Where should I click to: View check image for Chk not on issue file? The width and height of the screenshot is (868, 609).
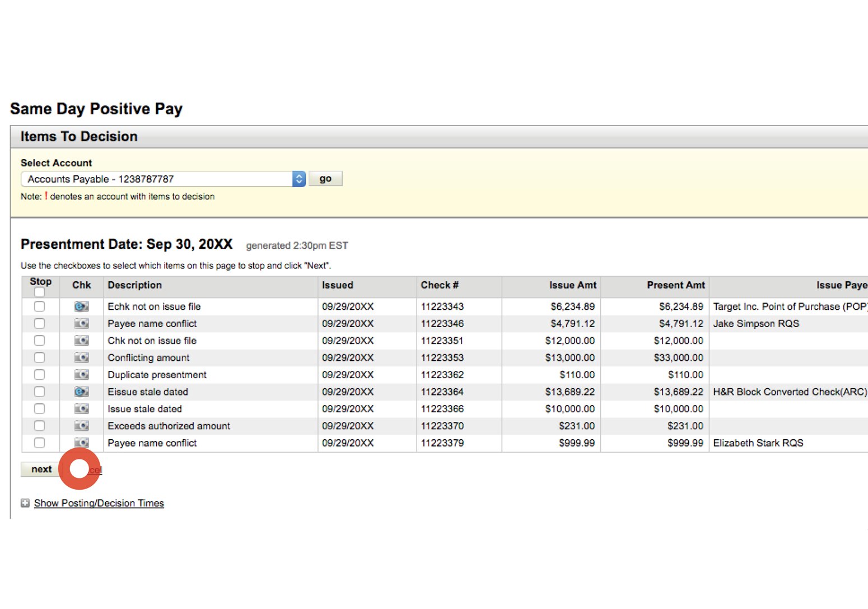pos(81,340)
